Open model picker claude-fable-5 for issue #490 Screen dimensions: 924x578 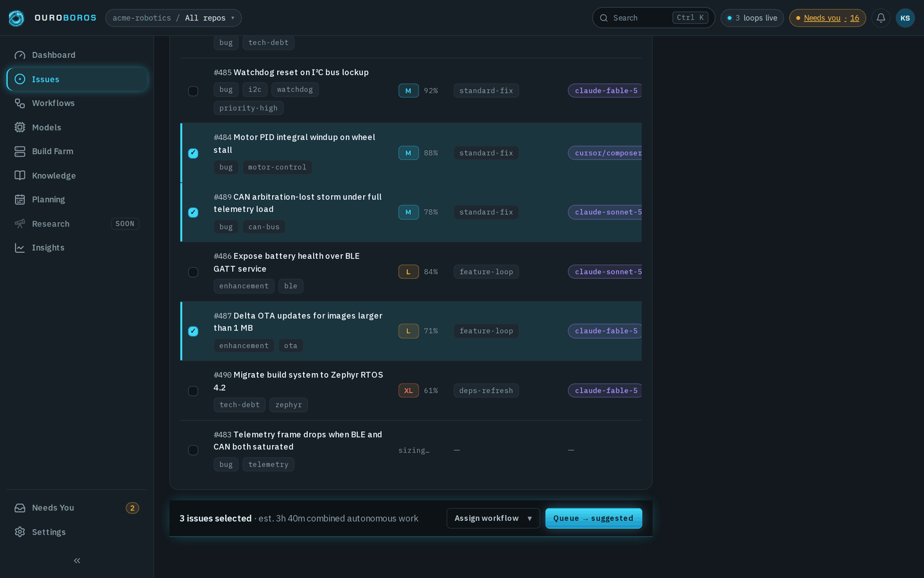[605, 390]
